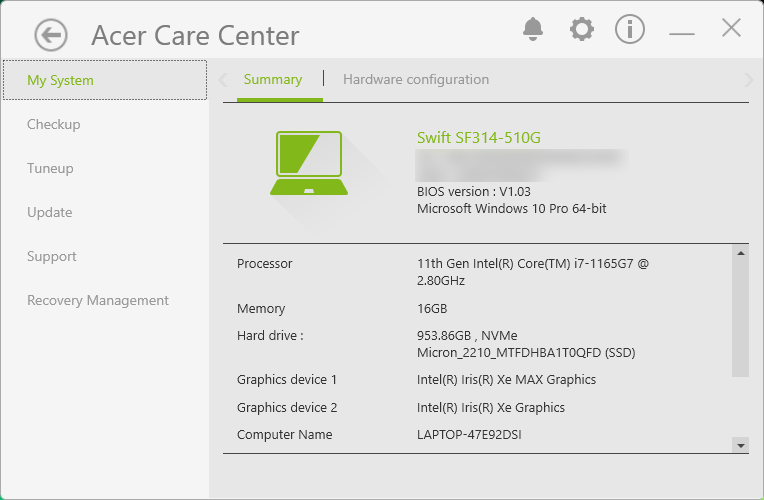Viewport: 764px width, 500px height.
Task: Open the settings gear icon
Action: click(581, 29)
